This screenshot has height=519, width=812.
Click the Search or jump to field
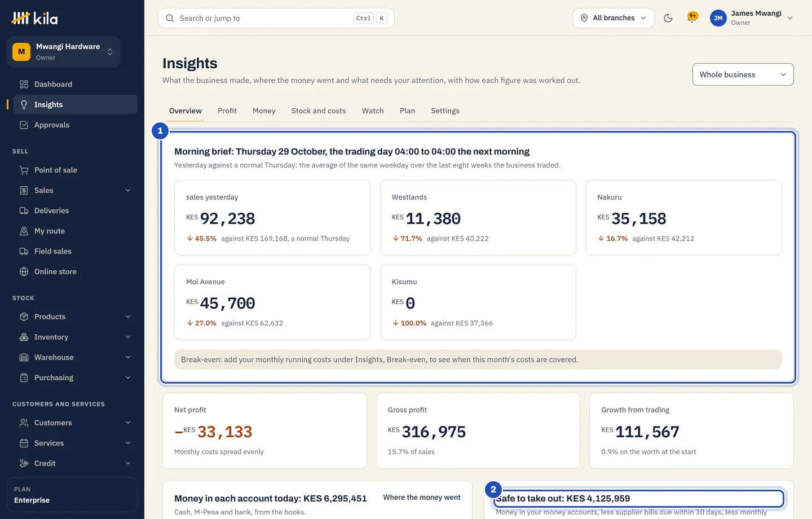tap(276, 18)
